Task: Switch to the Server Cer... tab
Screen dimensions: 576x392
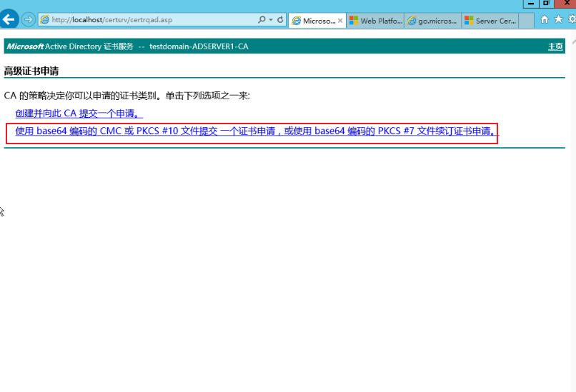Action: point(490,21)
